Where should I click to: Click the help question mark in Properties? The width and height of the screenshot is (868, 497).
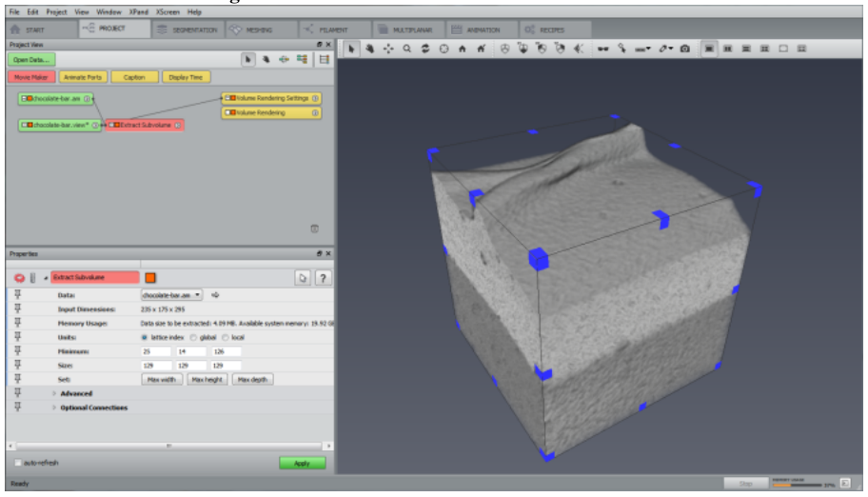tap(323, 278)
